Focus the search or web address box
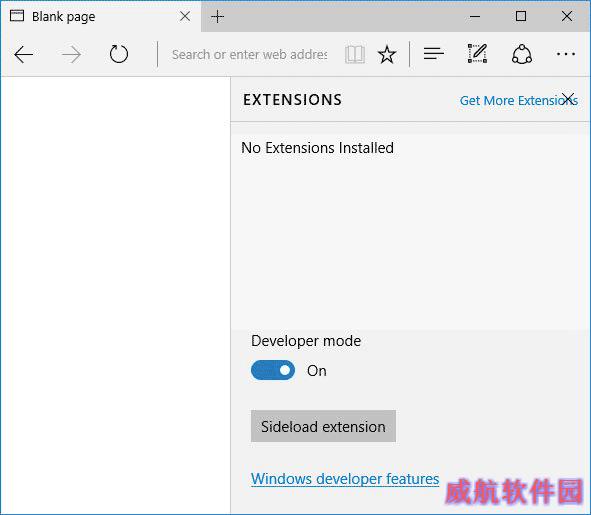Viewport: 591px width, 515px height. point(250,55)
